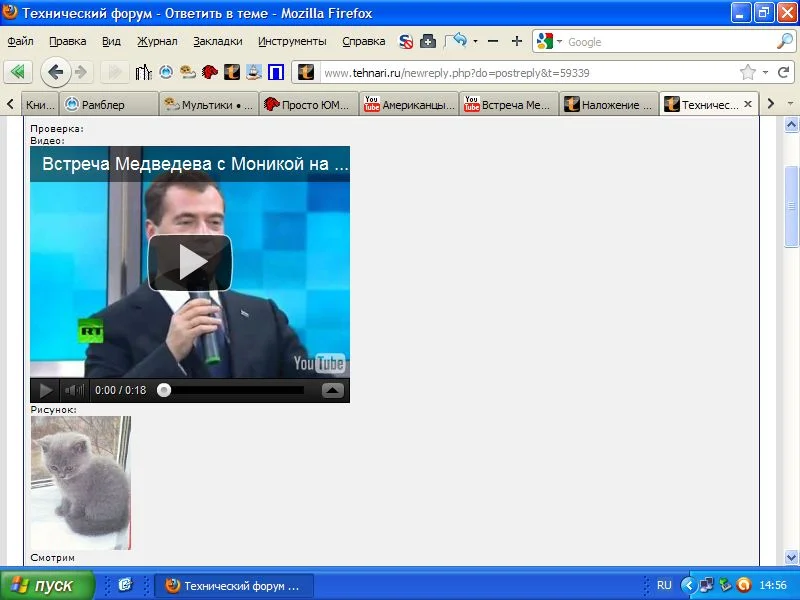Click the address bar URL field

point(529,73)
